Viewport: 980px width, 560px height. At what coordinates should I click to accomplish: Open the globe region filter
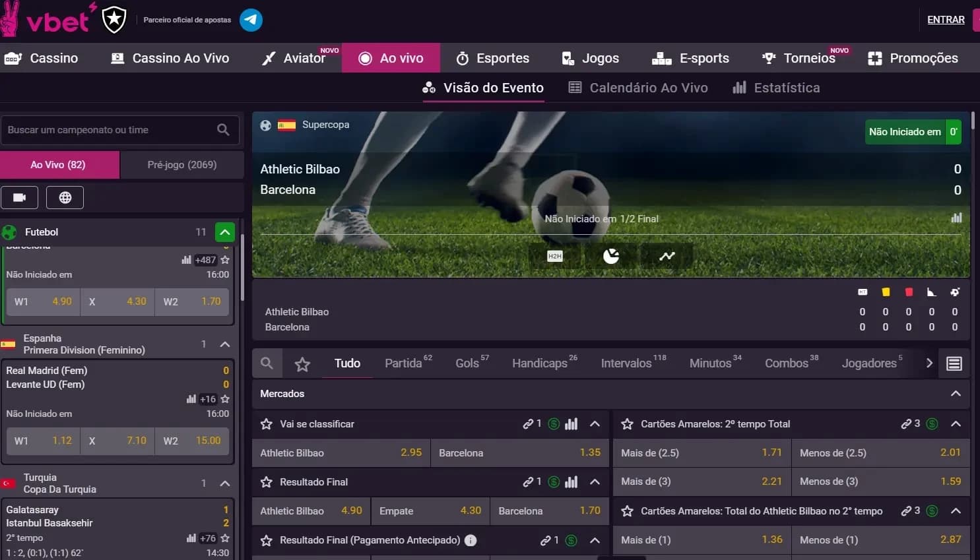coord(65,197)
